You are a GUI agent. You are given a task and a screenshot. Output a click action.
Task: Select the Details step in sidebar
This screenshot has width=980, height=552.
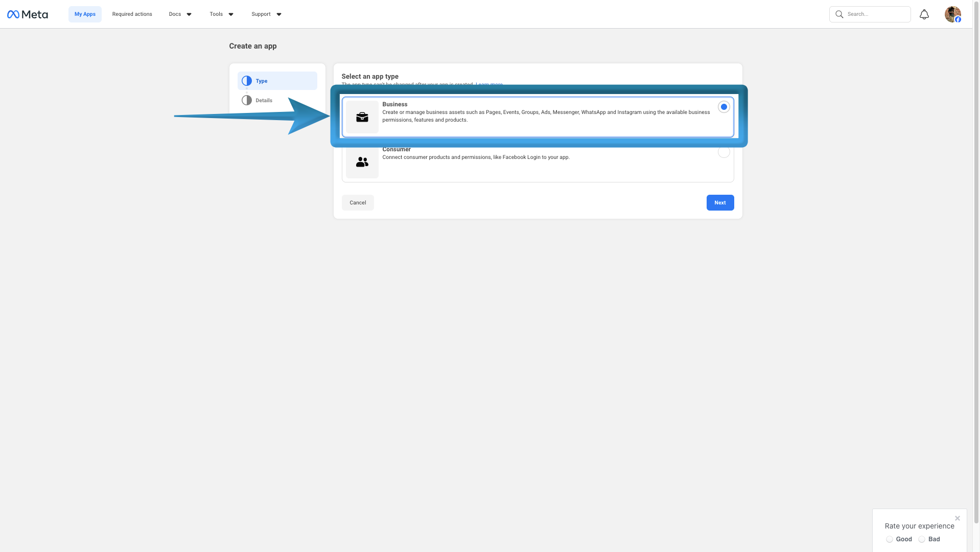click(277, 100)
